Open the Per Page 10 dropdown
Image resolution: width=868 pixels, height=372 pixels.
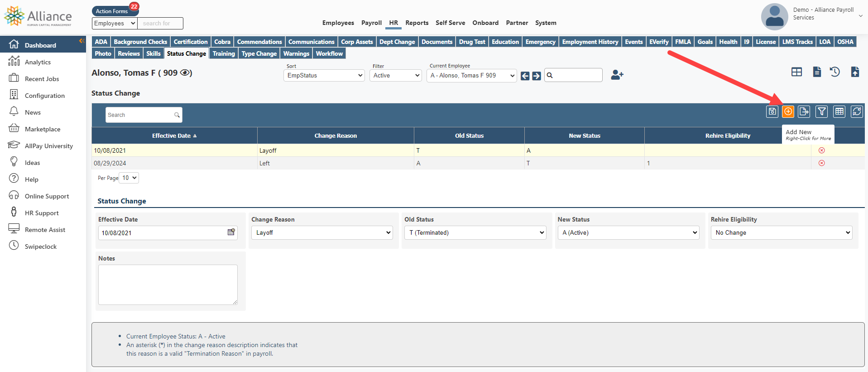coord(129,178)
